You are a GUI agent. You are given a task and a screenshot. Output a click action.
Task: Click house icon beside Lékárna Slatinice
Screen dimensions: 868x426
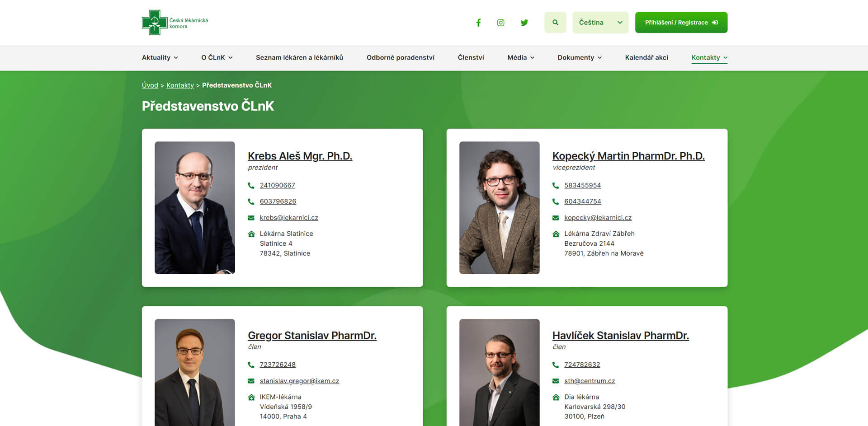[251, 234]
